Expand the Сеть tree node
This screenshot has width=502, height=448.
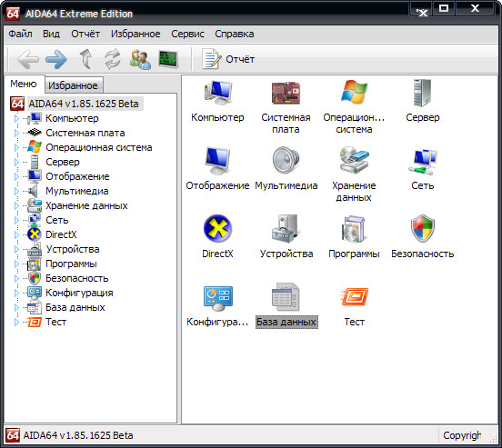coord(16,221)
